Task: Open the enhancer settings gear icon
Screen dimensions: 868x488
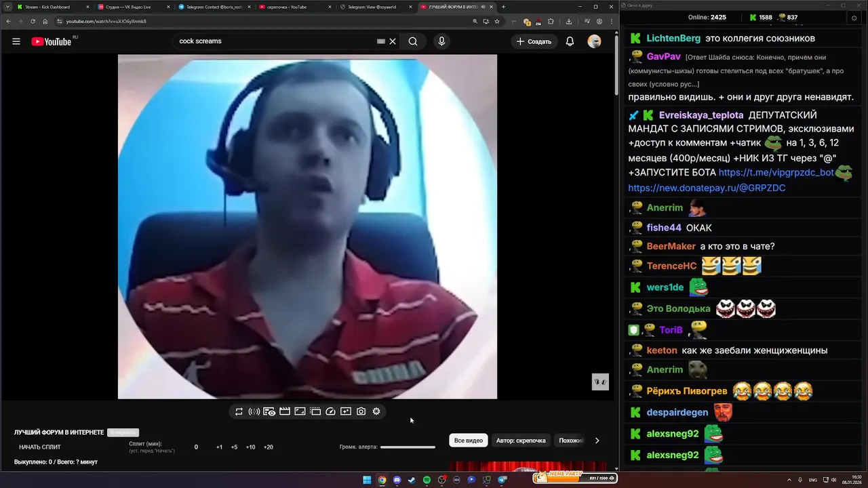Action: [x=376, y=411]
